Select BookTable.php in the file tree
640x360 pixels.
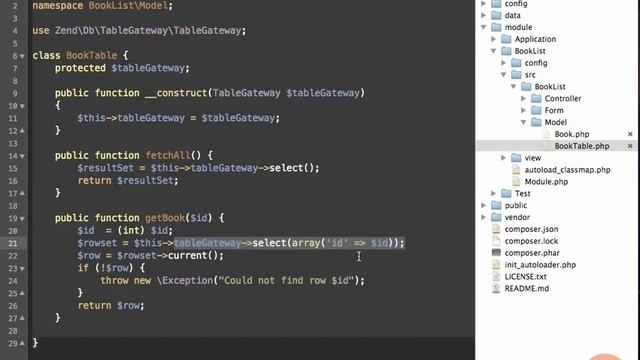click(582, 146)
